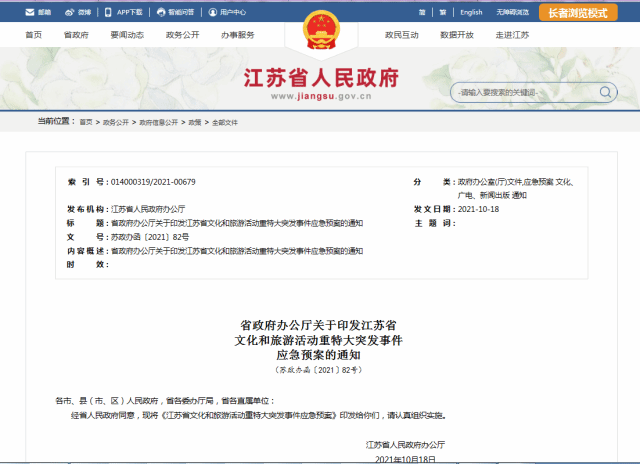This screenshot has width=640, height=464.
Task: Click the English language link
Action: [471, 13]
